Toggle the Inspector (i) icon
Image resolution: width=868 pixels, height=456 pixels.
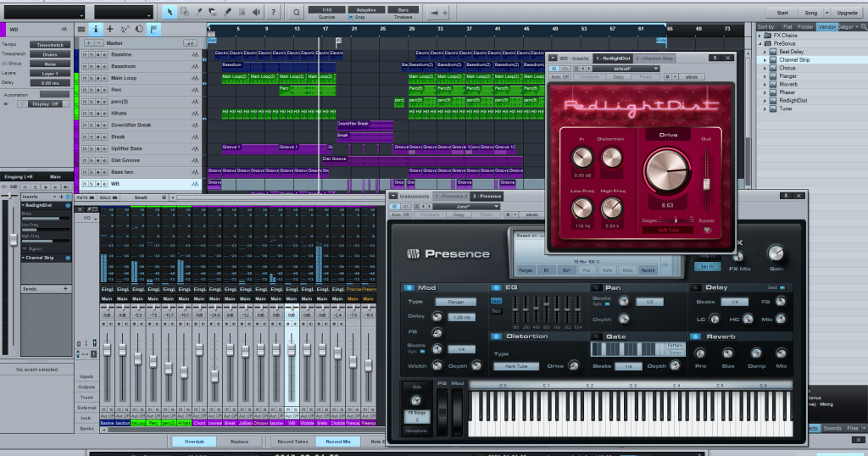95,30
